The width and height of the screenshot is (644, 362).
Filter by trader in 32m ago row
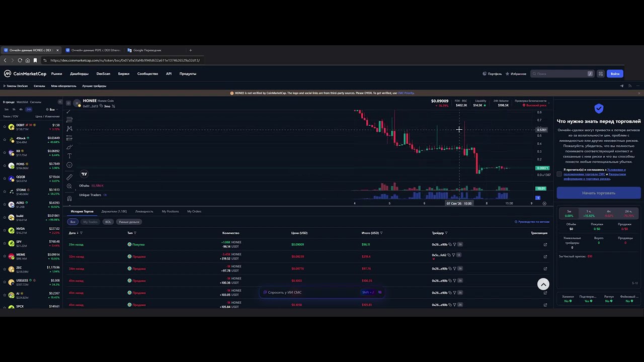[454, 255]
